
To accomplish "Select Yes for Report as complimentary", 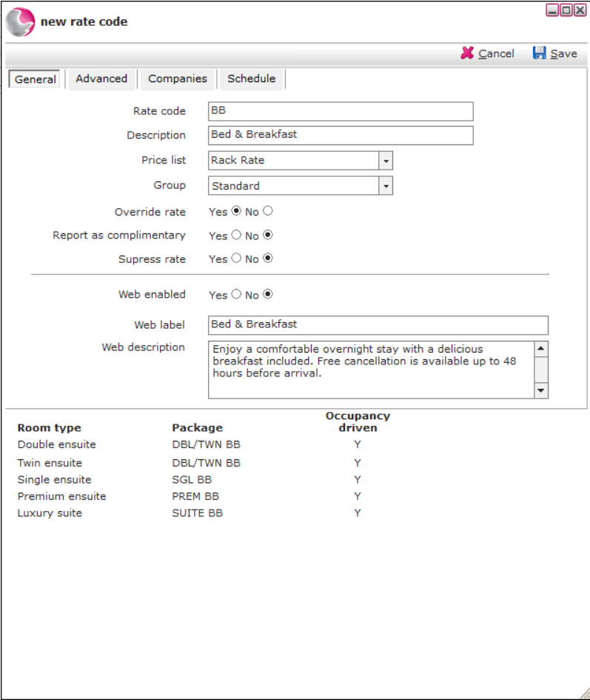I will pos(237,235).
